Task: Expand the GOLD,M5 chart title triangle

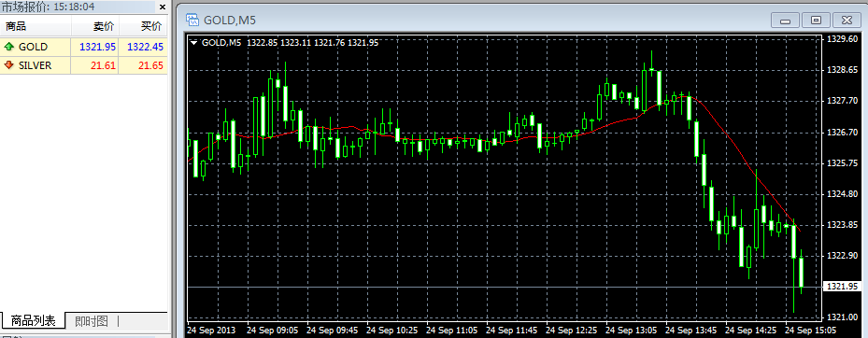Action: click(193, 43)
